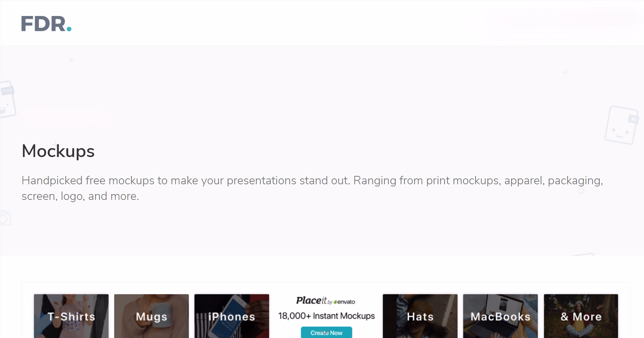Click the smiling robot box illustration on the right

[622, 125]
